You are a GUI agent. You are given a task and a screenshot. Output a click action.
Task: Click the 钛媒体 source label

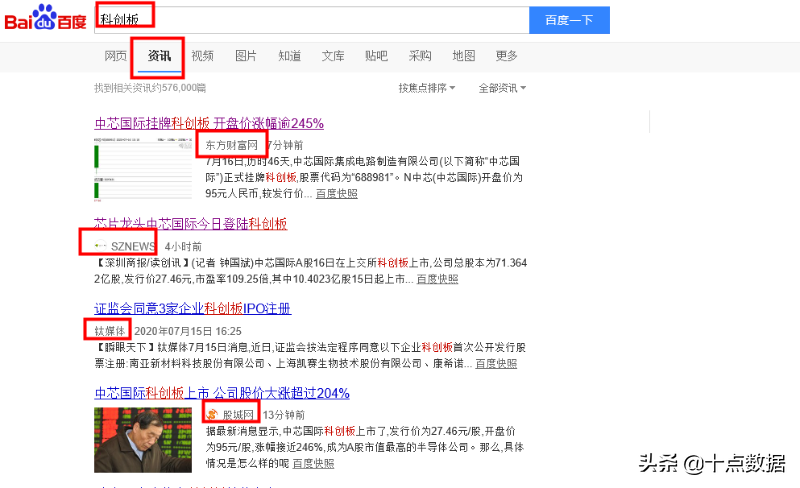click(x=110, y=331)
